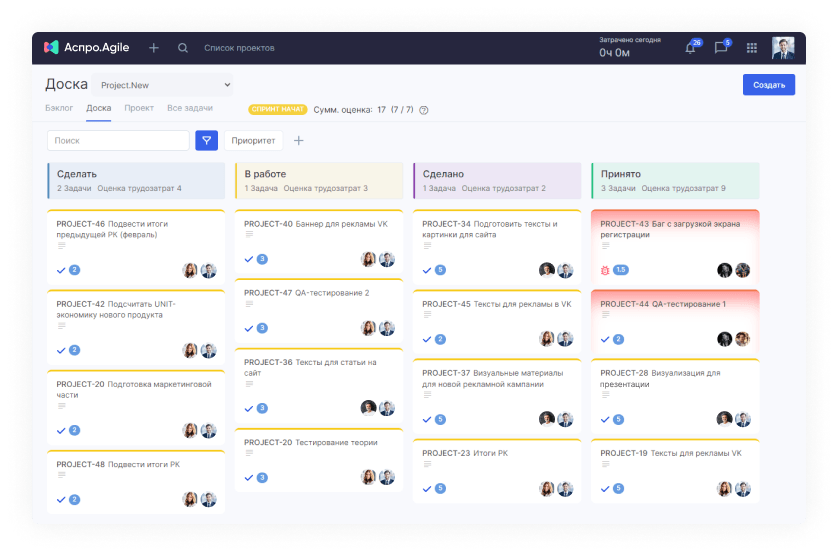Click checkmark icon on PROJECT-48 card
This screenshot has width=838, height=556.
pyautogui.click(x=61, y=500)
